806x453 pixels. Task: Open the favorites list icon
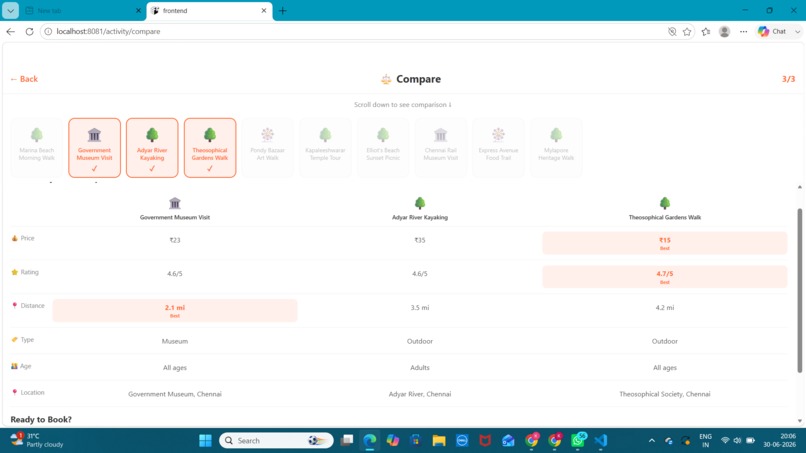706,31
